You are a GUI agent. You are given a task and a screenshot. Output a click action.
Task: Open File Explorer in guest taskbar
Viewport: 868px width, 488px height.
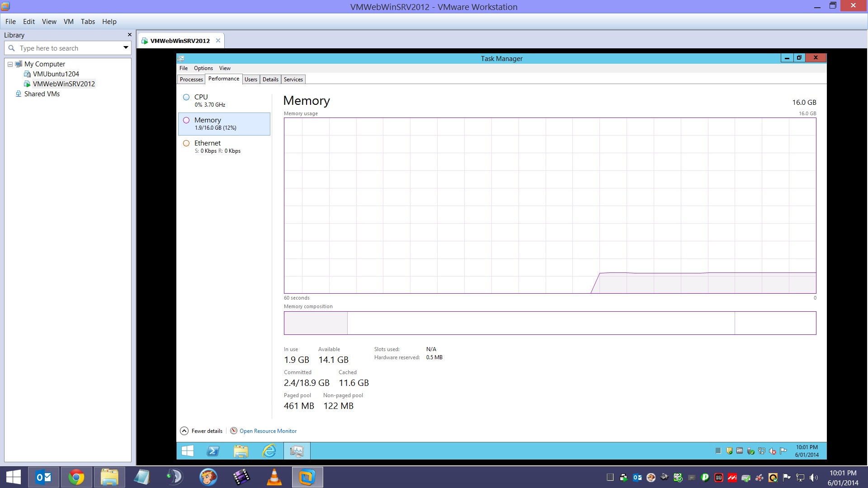241,451
